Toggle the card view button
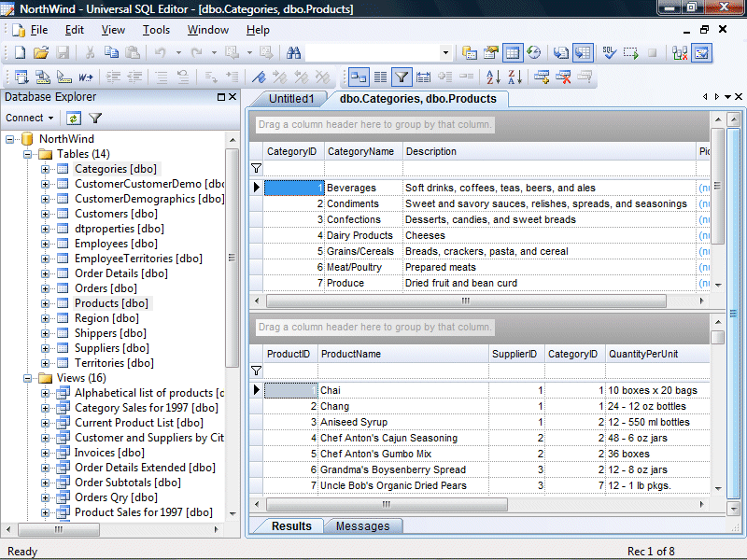 [x=359, y=77]
